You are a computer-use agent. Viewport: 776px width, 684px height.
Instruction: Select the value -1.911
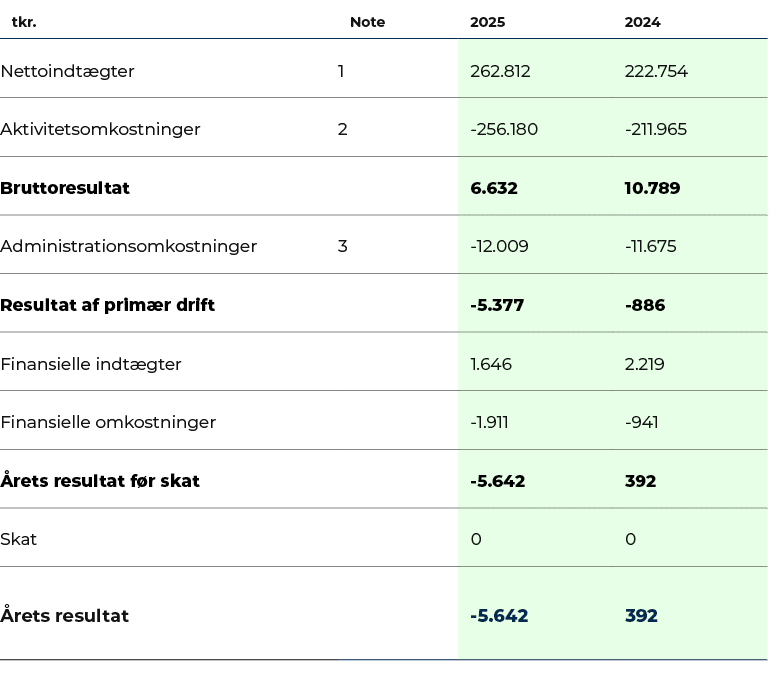489,422
